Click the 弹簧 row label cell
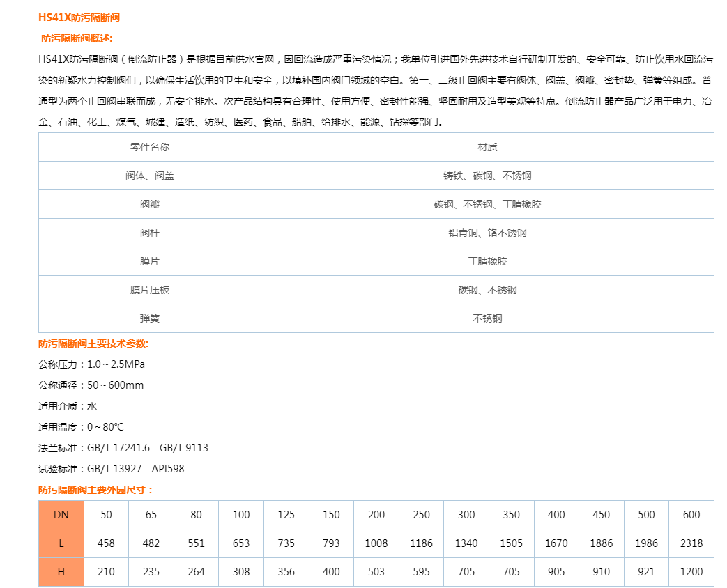Screen dimensions: 727x588 [148, 318]
